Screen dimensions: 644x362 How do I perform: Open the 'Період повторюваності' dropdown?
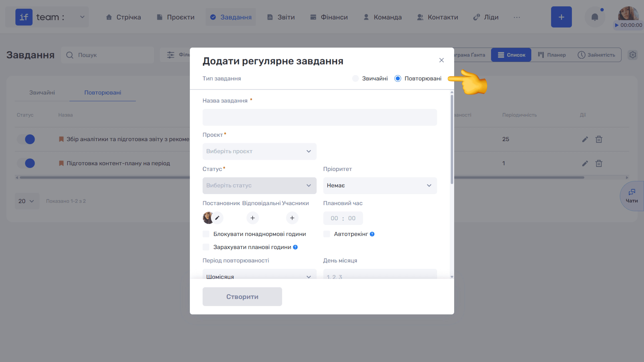[259, 274]
